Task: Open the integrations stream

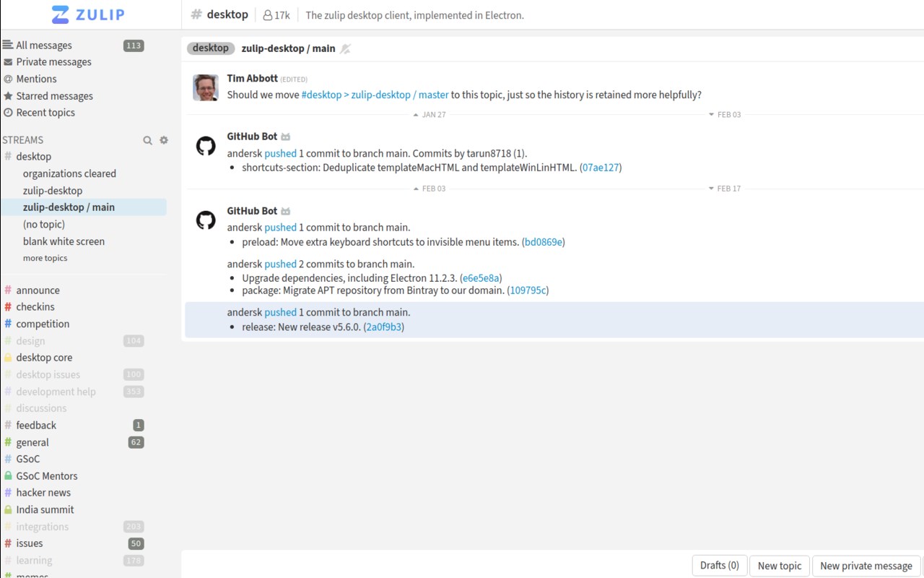Action: tap(42, 527)
